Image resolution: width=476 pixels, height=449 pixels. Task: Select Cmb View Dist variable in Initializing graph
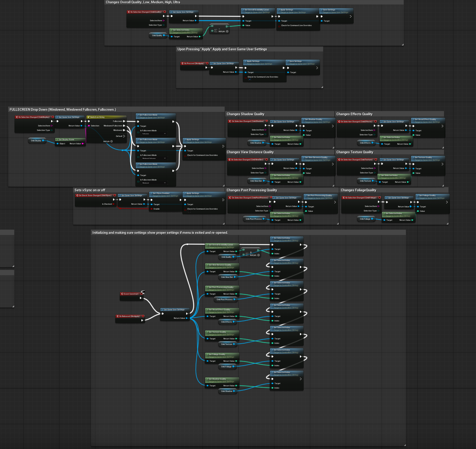227,277
